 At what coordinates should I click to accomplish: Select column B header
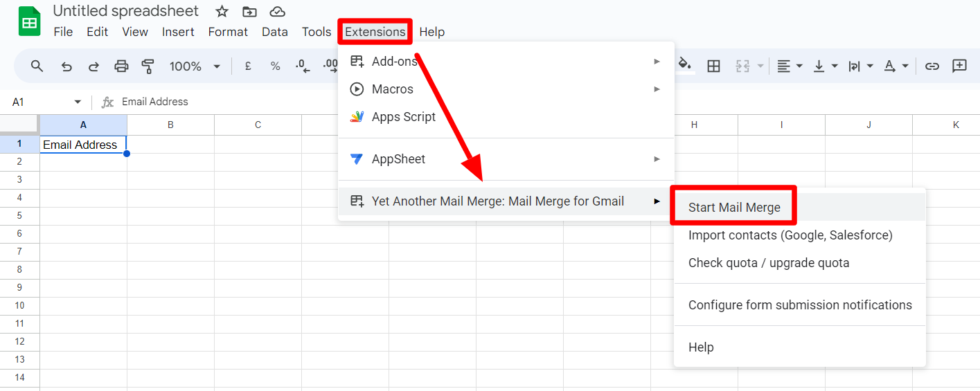(170, 125)
